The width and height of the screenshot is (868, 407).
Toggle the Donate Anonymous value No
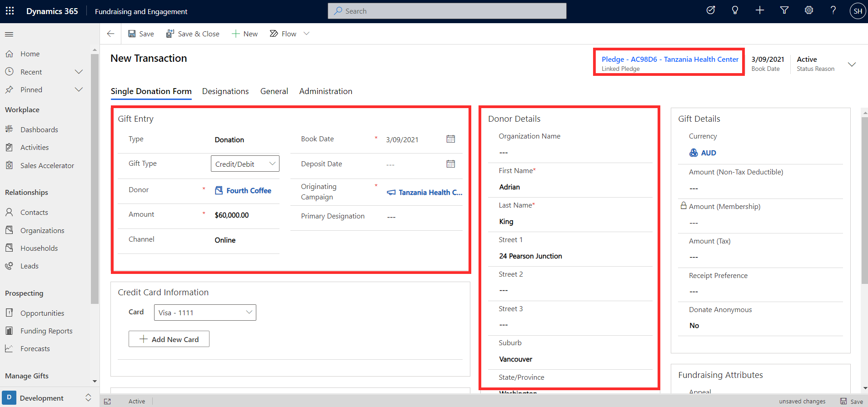click(694, 325)
